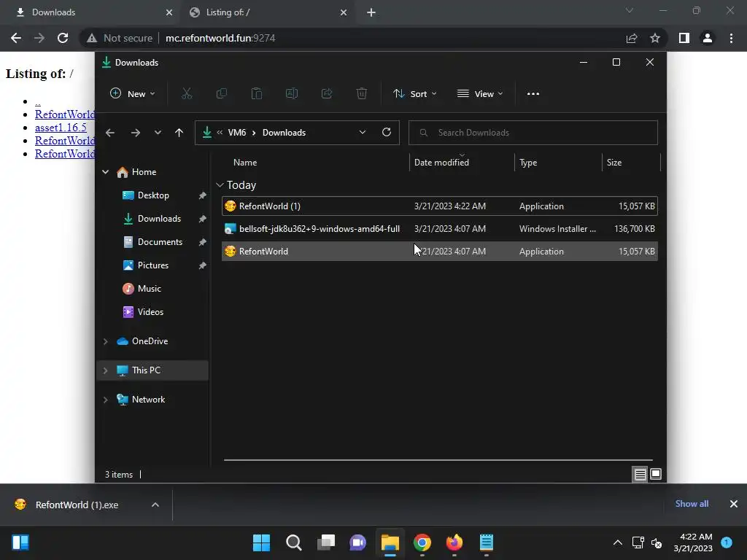Open the New item dropdown

[133, 94]
